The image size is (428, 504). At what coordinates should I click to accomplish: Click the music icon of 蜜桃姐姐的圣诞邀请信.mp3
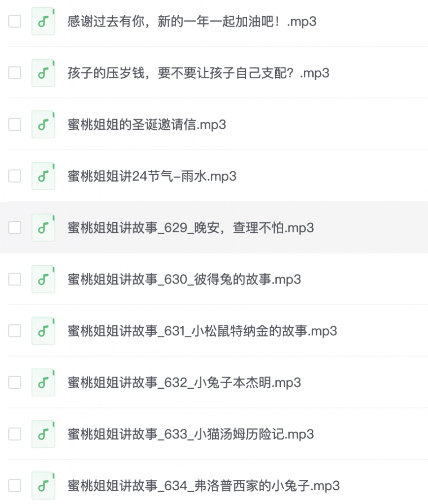pos(43,125)
